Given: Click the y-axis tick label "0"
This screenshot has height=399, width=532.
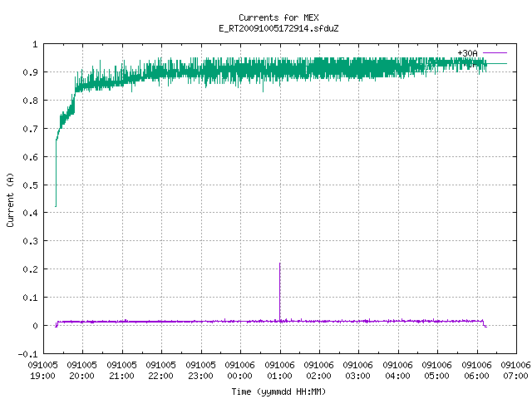Looking at the screenshot, I should point(35,326).
